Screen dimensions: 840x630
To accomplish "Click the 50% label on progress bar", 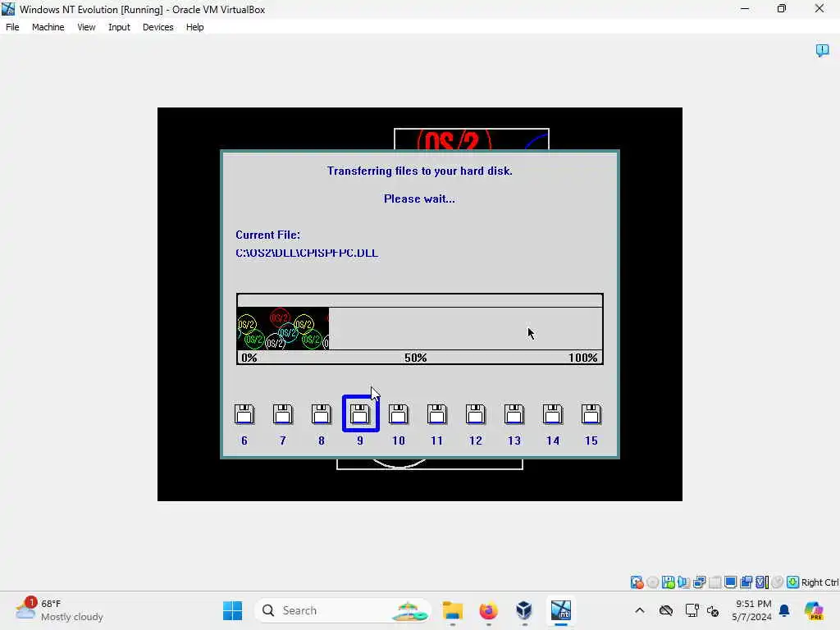I will (x=416, y=358).
